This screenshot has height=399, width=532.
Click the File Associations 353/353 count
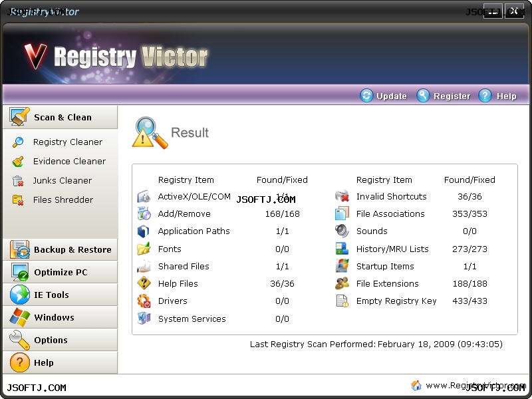(469, 214)
